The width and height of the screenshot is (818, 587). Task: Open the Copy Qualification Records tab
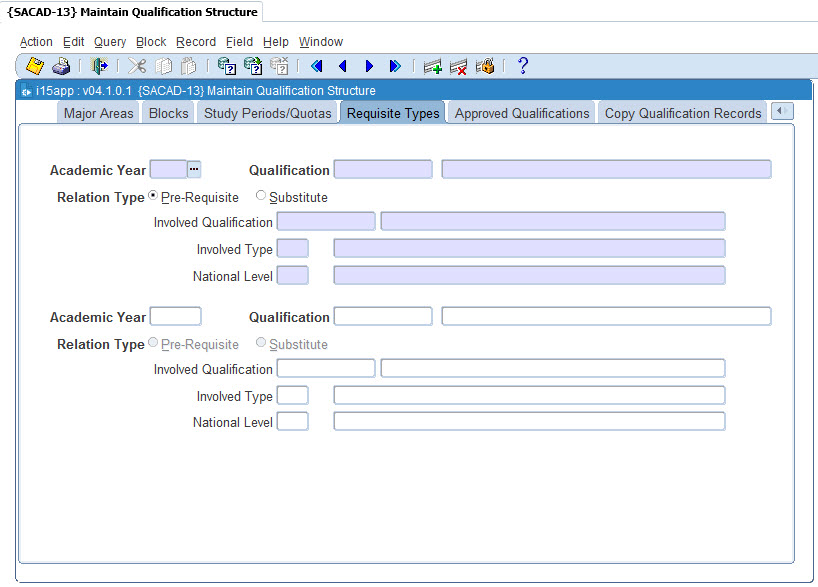[x=683, y=113]
